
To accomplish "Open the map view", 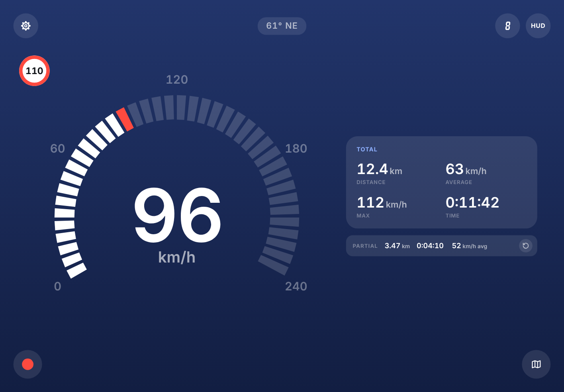I will click(536, 364).
